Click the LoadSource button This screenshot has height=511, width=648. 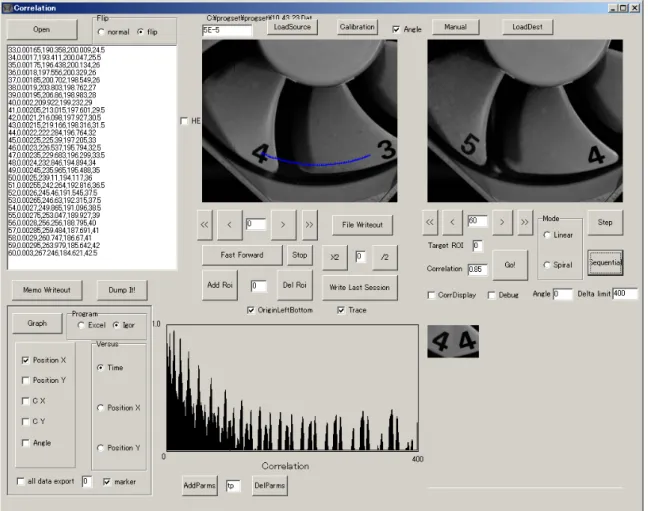click(292, 27)
